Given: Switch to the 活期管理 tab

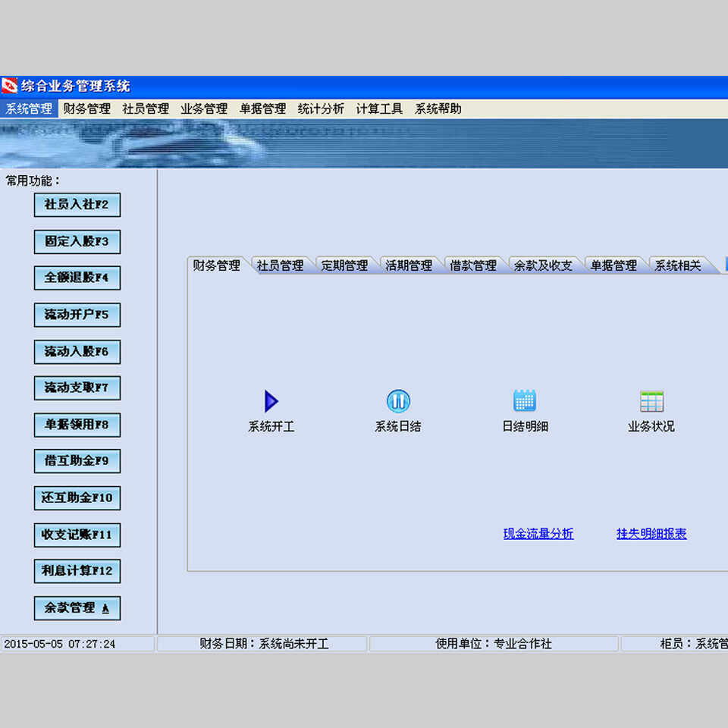Looking at the screenshot, I should coord(409,265).
